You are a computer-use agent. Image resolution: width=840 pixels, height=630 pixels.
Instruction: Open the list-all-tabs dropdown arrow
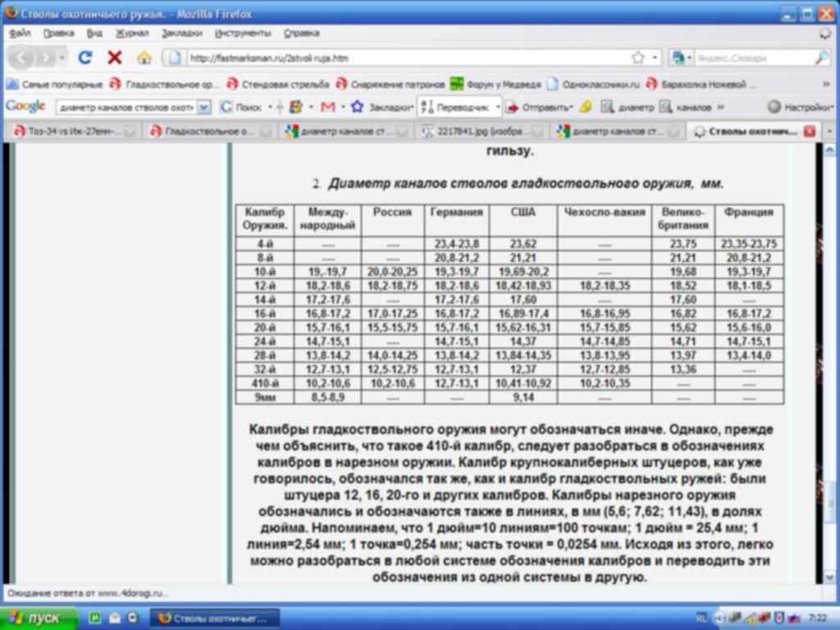829,131
